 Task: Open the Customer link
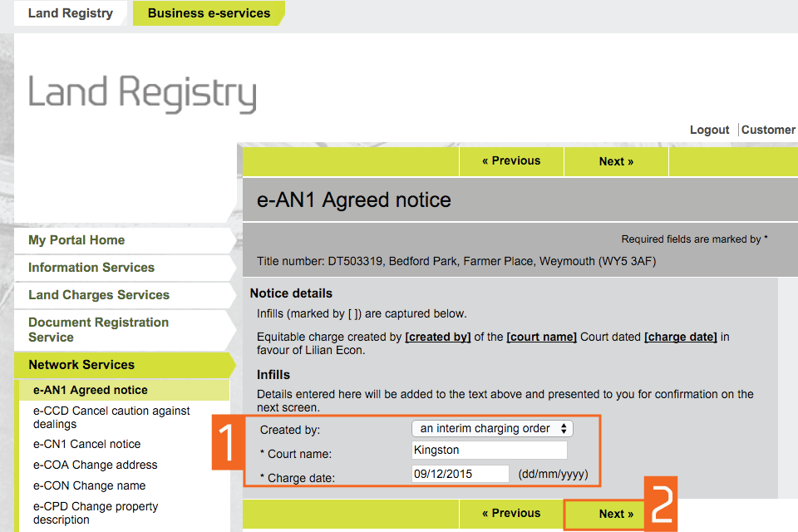click(x=768, y=130)
